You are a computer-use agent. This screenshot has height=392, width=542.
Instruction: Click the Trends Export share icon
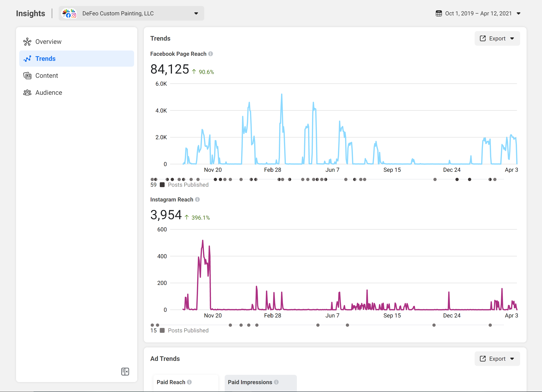pos(483,38)
